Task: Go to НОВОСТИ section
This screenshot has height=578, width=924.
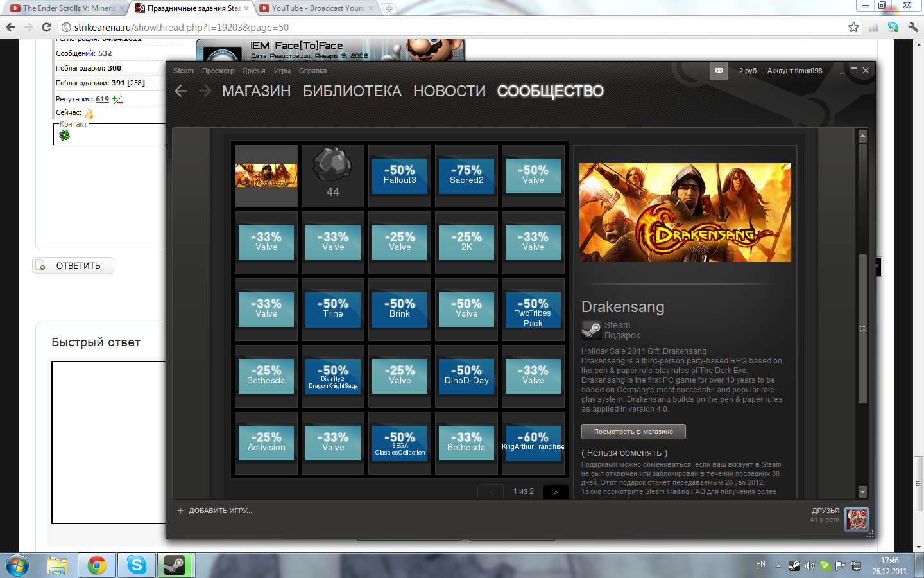Action: pyautogui.click(x=450, y=91)
